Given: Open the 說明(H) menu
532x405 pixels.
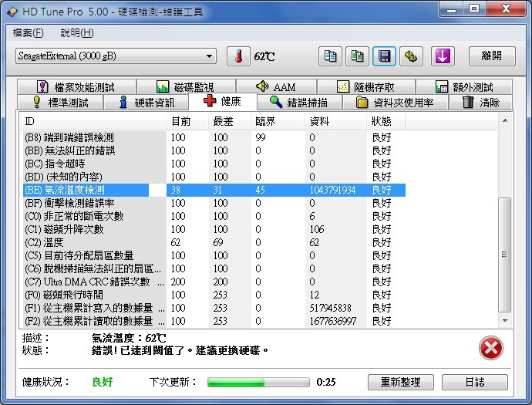Looking at the screenshot, I should click(77, 33).
